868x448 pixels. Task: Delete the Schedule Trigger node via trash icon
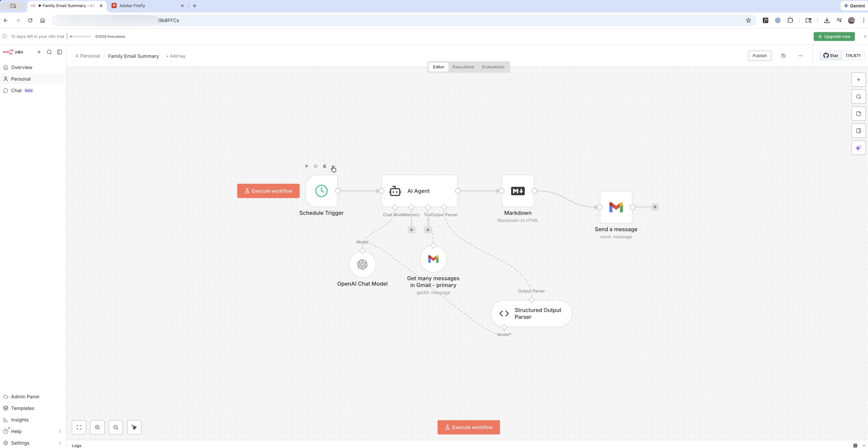[x=325, y=166]
